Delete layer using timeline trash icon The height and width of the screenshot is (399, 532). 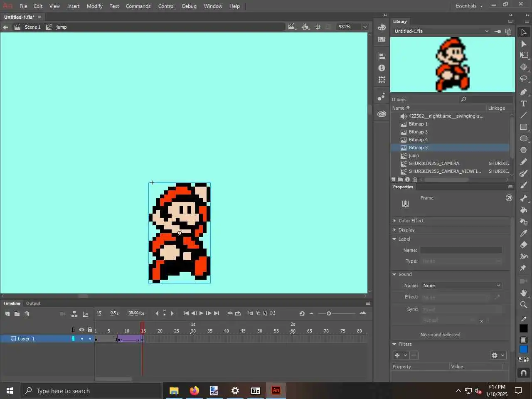click(27, 314)
